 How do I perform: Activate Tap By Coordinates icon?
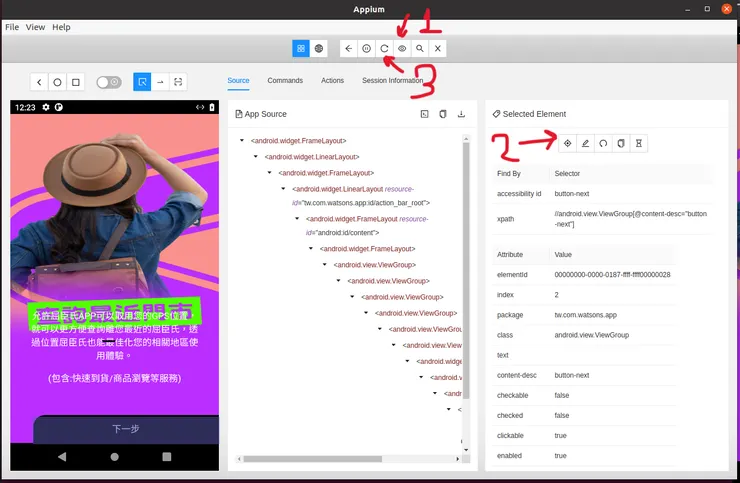[178, 82]
